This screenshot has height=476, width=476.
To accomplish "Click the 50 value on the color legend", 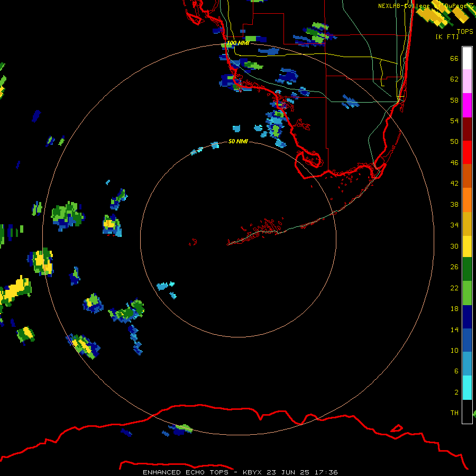I will tap(454, 142).
